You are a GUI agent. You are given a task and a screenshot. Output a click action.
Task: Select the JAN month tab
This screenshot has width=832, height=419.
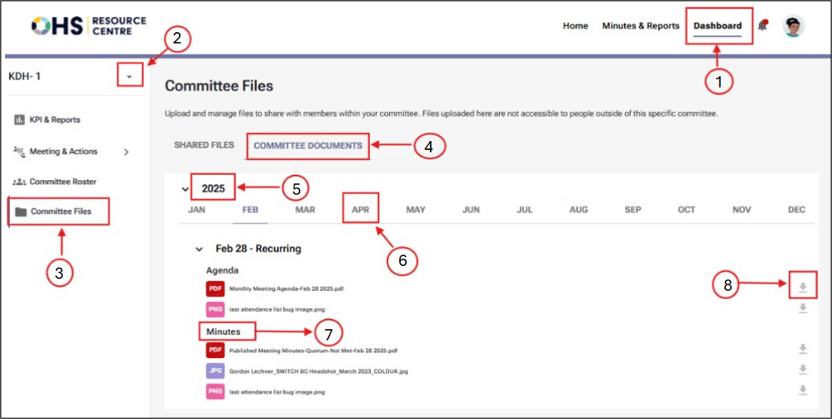click(x=196, y=210)
